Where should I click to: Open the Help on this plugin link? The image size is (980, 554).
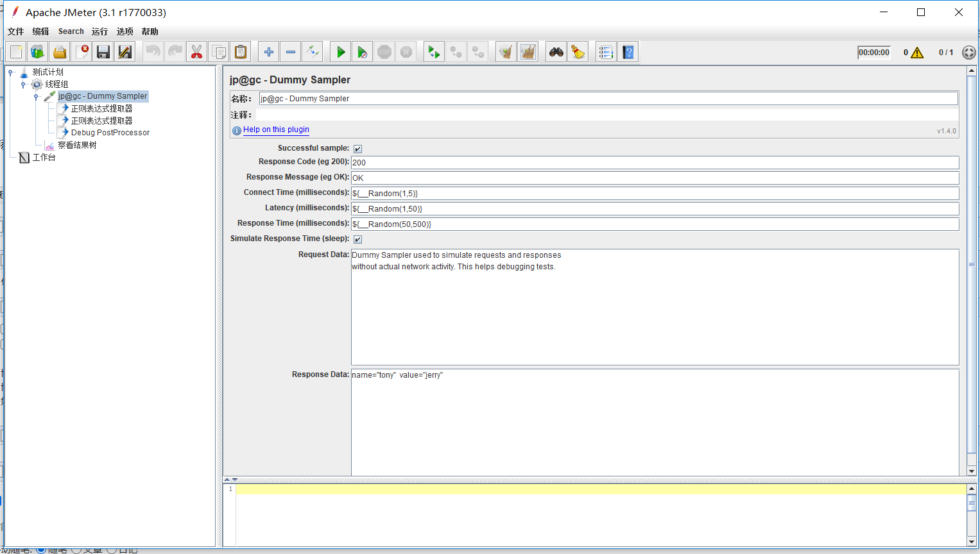coord(276,130)
